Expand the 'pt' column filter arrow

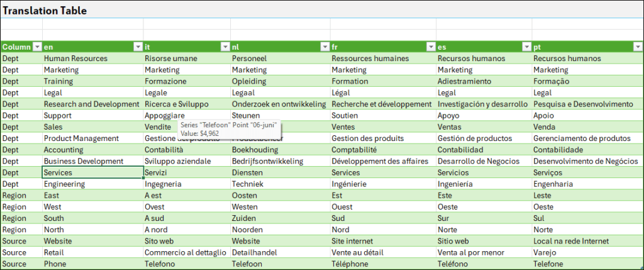click(x=636, y=47)
